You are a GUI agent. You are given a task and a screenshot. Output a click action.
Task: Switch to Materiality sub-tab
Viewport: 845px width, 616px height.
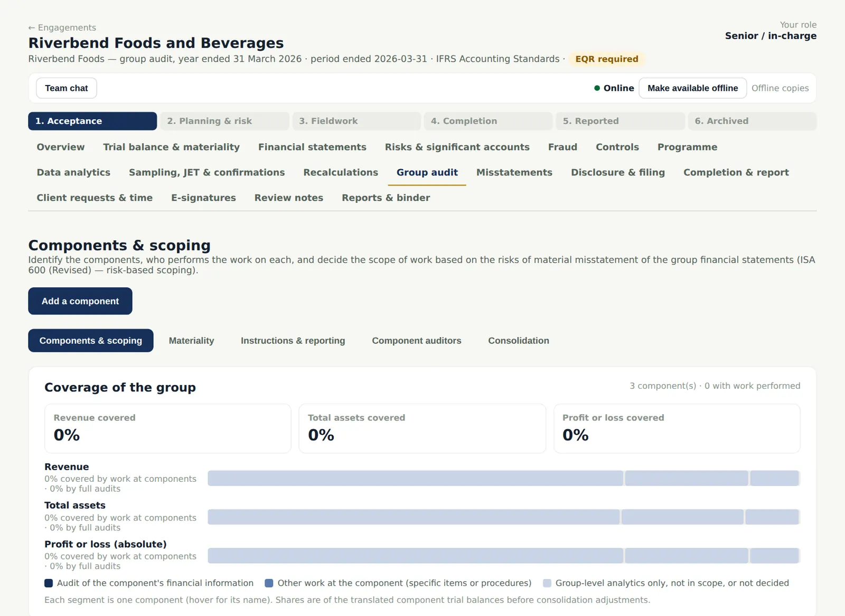(191, 341)
